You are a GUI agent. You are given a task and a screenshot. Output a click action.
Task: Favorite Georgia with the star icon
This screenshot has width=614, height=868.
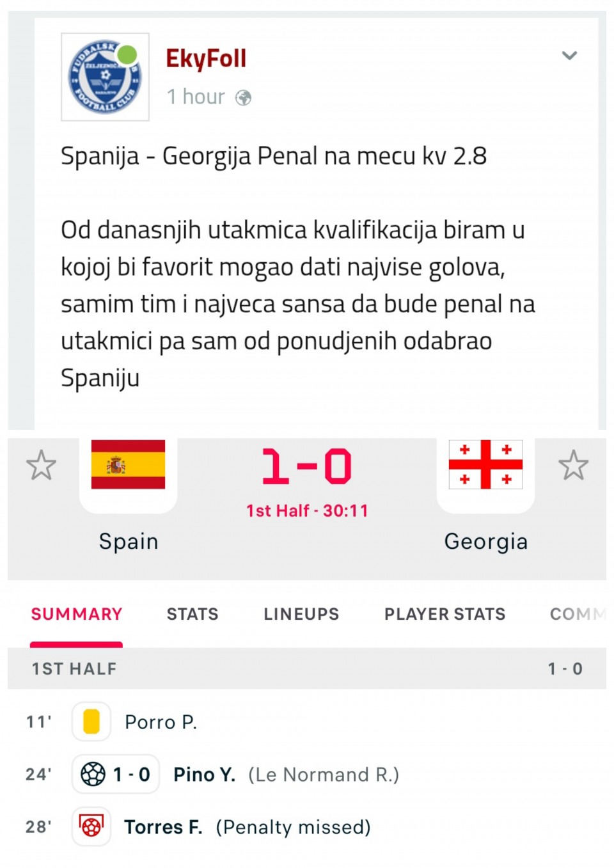(573, 465)
